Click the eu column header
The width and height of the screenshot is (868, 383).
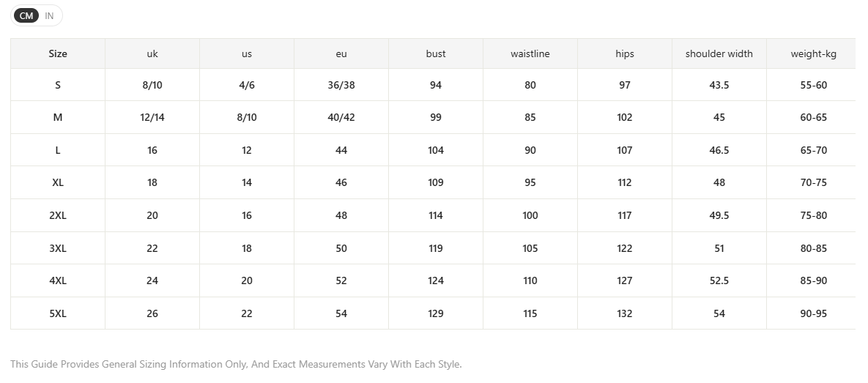[341, 53]
